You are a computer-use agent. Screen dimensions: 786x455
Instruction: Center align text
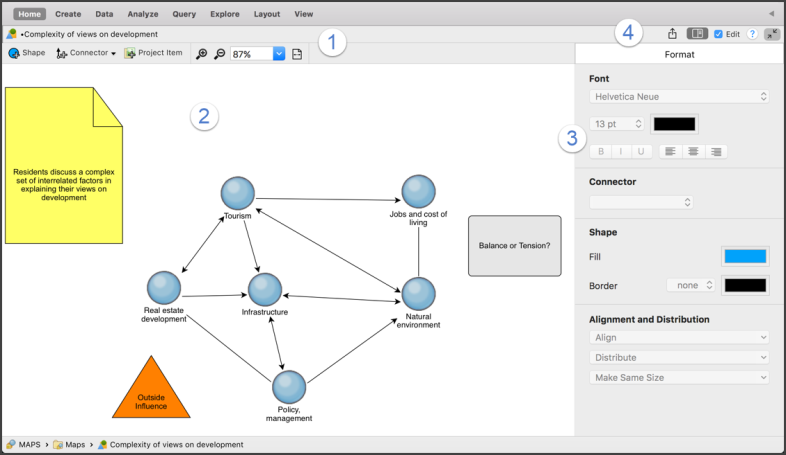click(693, 151)
